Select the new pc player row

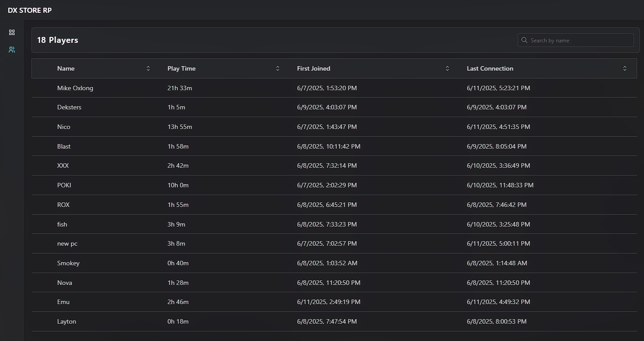click(x=68, y=243)
